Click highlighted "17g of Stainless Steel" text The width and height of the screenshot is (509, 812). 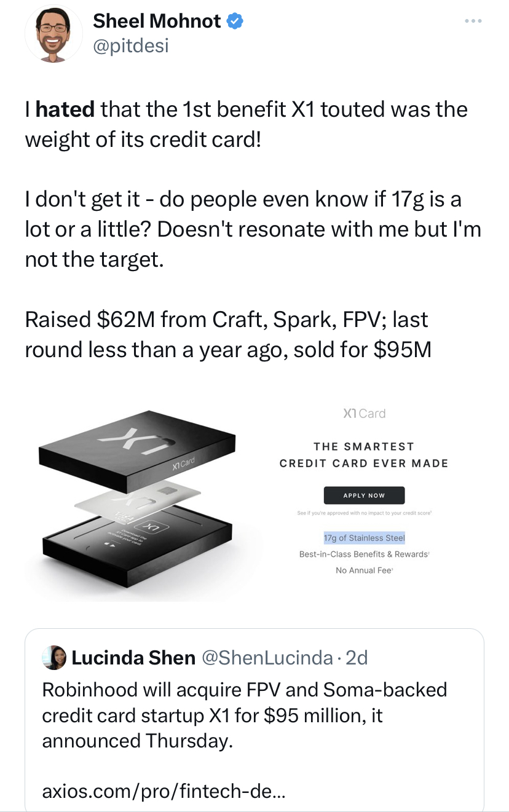point(364,538)
